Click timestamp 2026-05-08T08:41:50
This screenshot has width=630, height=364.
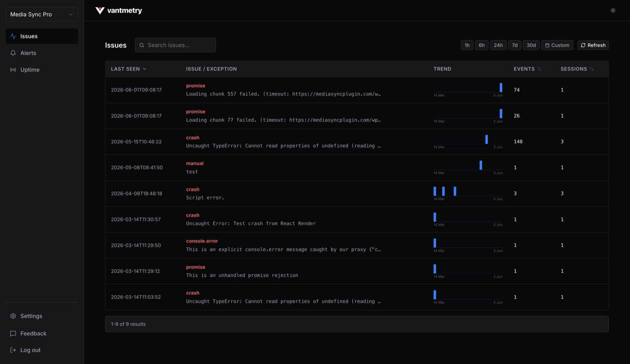(x=137, y=168)
